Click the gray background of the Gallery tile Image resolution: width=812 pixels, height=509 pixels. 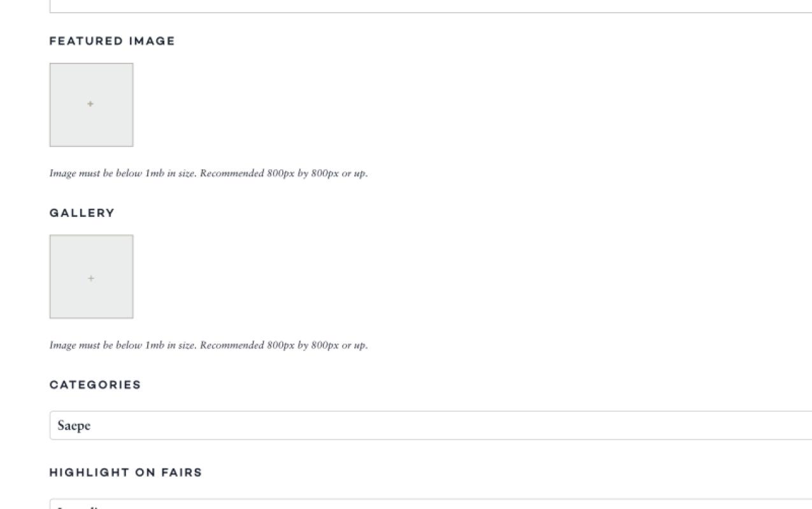(70, 254)
